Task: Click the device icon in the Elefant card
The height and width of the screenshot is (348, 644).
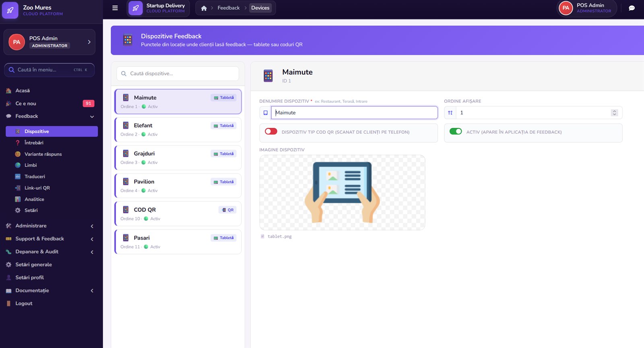Action: coord(126,125)
